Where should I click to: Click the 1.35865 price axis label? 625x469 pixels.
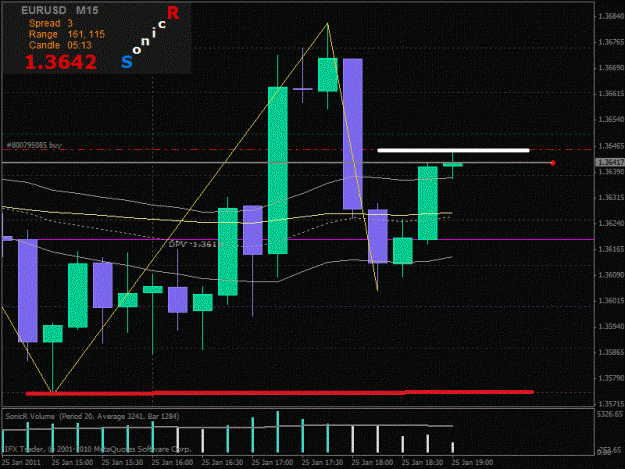click(x=611, y=352)
